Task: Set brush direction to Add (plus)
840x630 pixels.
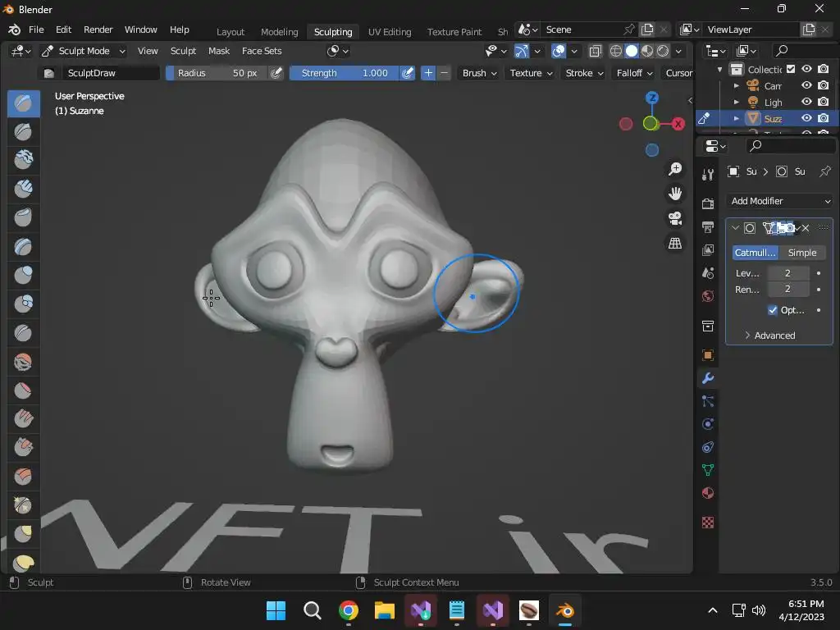Action: 428,73
